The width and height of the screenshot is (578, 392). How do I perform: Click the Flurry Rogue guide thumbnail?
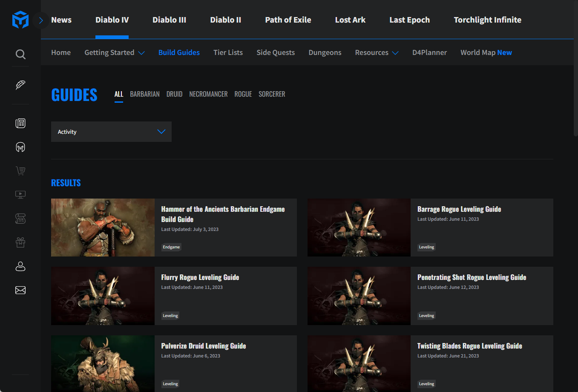click(x=103, y=296)
